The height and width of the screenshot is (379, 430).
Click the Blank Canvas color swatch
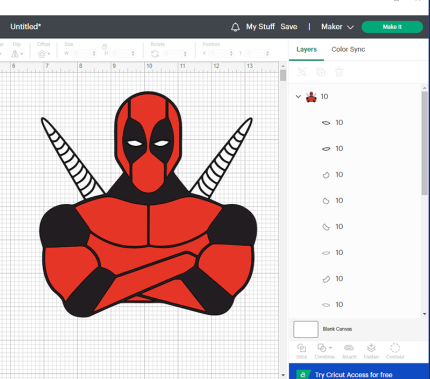coord(306,329)
